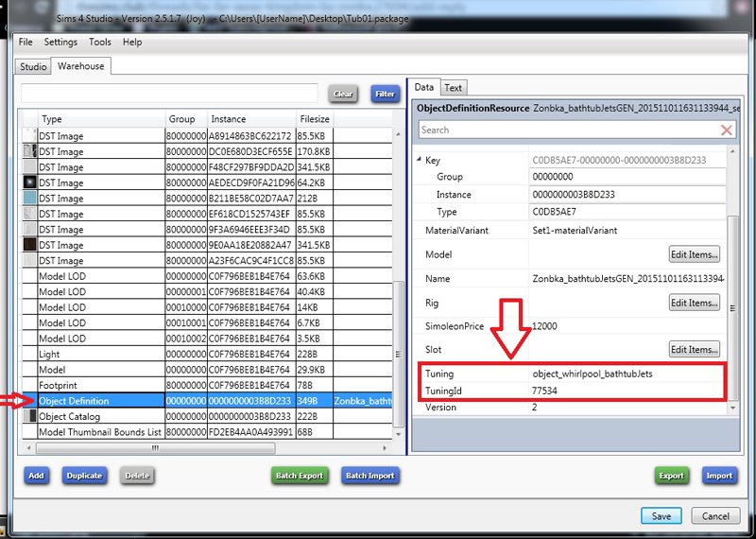Switch to the Studio tab
Viewport: 756px width, 539px height.
tap(33, 67)
